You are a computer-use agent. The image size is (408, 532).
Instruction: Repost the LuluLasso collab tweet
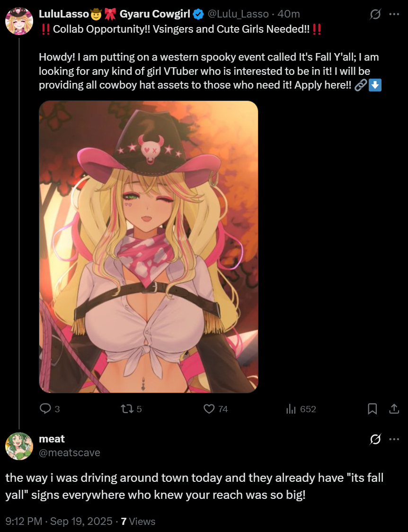tap(127, 409)
